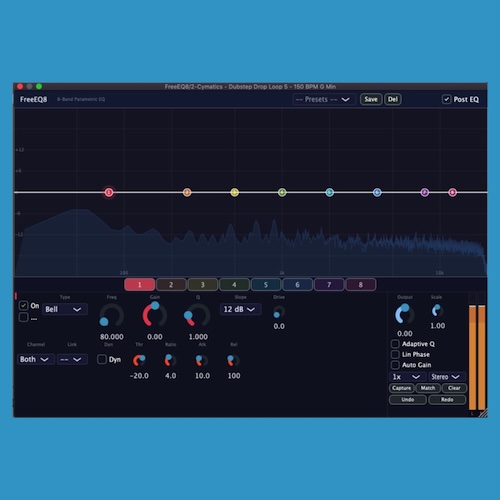The height and width of the screenshot is (500, 500).
Task: Click the Save preset button
Action: (371, 99)
